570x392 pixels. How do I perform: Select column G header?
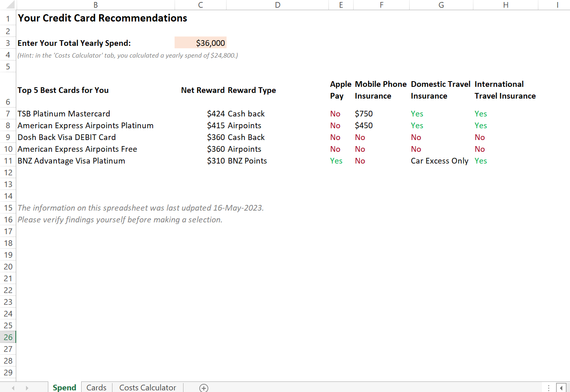click(441, 5)
